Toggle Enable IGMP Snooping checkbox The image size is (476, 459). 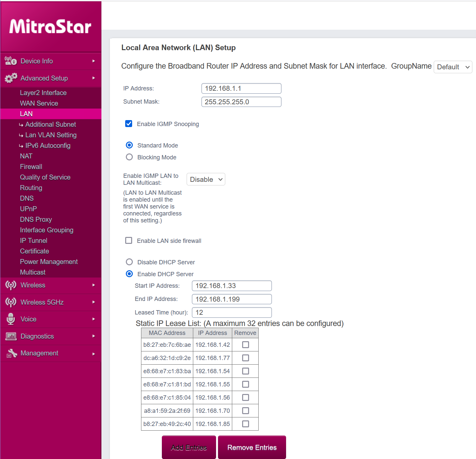(129, 124)
